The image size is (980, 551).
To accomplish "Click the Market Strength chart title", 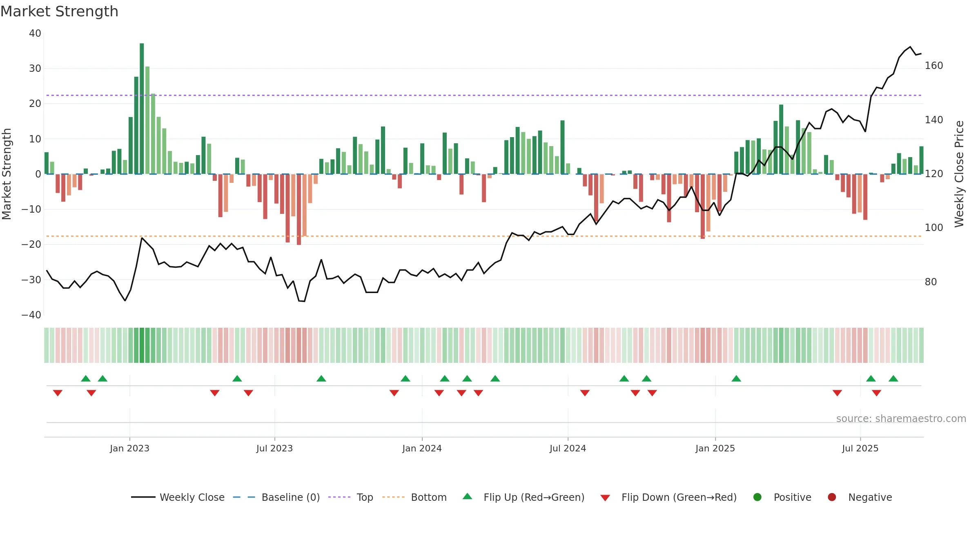I will coord(59,11).
